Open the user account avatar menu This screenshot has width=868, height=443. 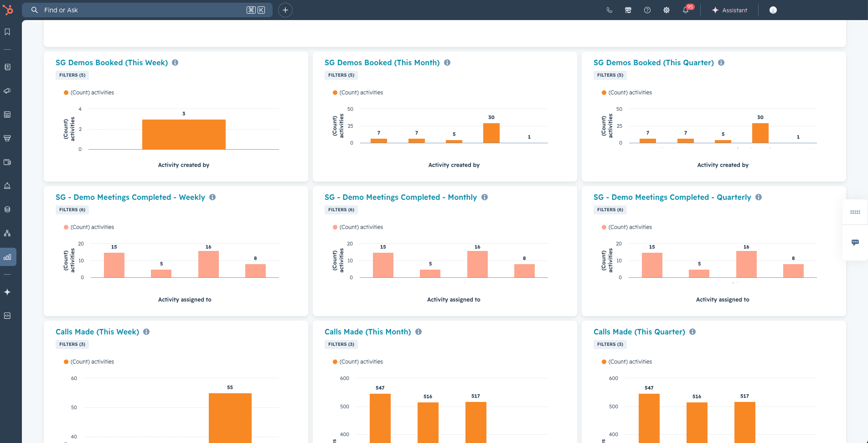pyautogui.click(x=773, y=10)
